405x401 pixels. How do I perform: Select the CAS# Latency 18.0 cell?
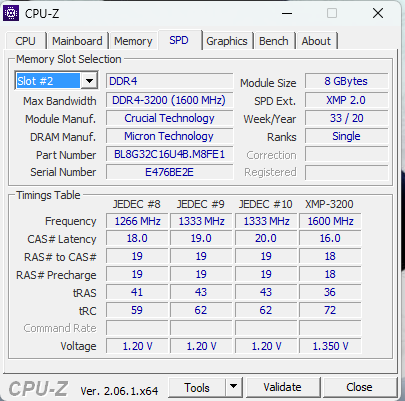click(x=137, y=238)
